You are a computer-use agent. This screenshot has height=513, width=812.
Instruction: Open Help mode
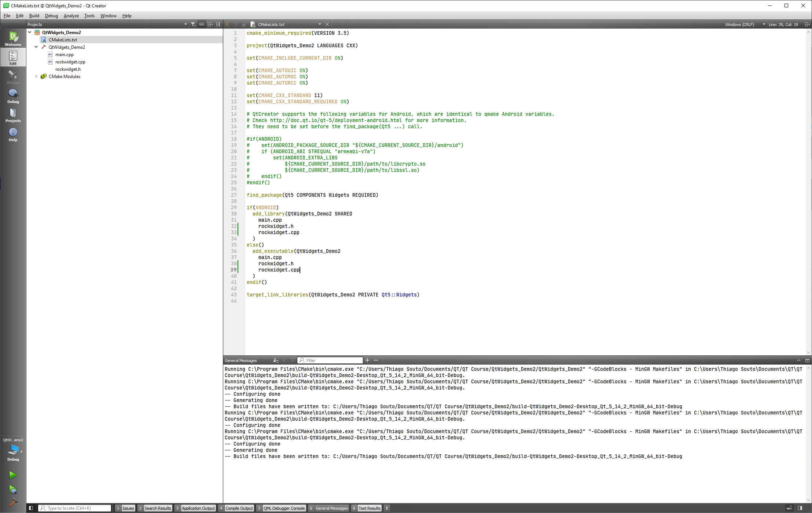click(x=13, y=134)
